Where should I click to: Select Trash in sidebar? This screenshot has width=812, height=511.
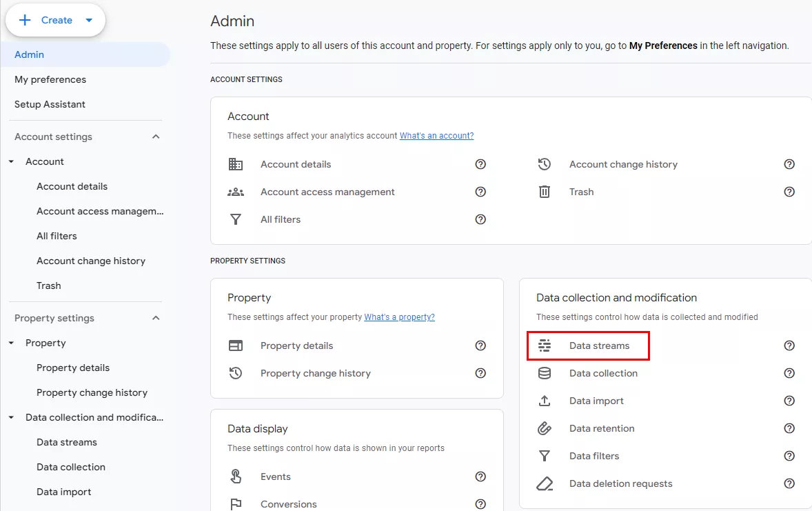pyautogui.click(x=49, y=286)
